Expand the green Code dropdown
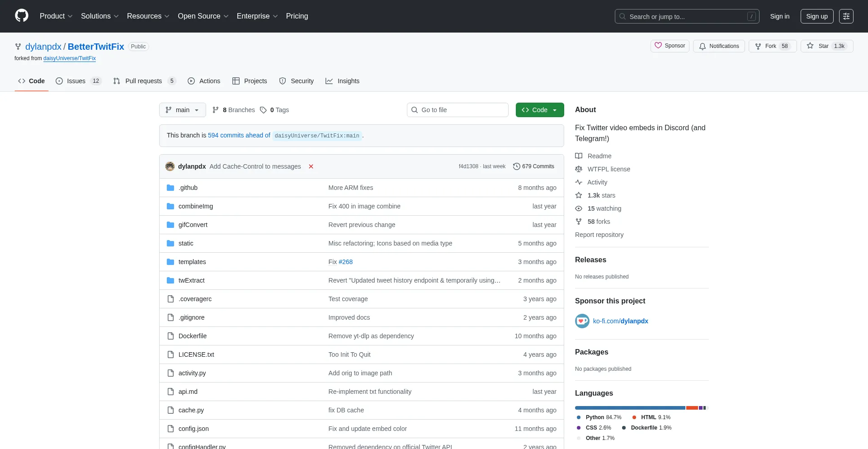 [539, 110]
